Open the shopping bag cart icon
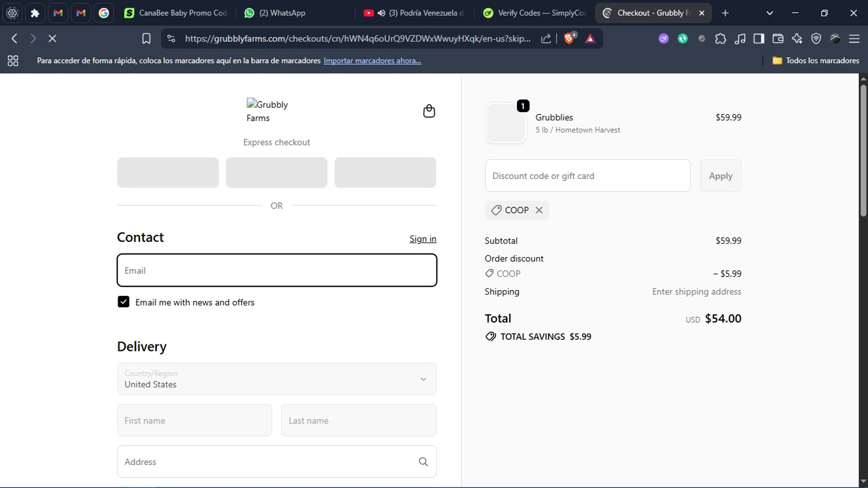Screen dimensions: 868x488 tap(429, 111)
